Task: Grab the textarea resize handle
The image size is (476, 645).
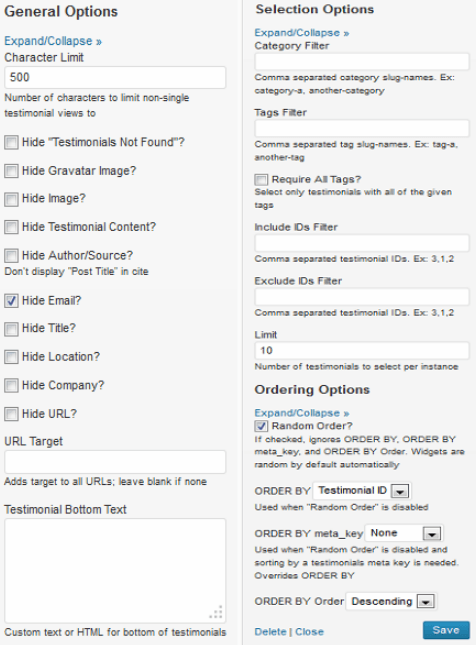Action: [217, 613]
